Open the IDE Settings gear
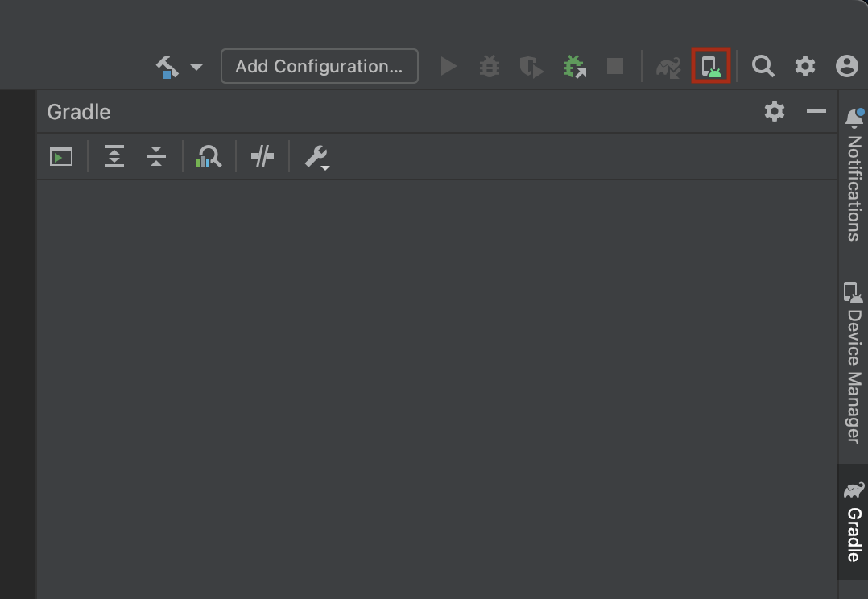Viewport: 868px width, 599px height. click(804, 66)
